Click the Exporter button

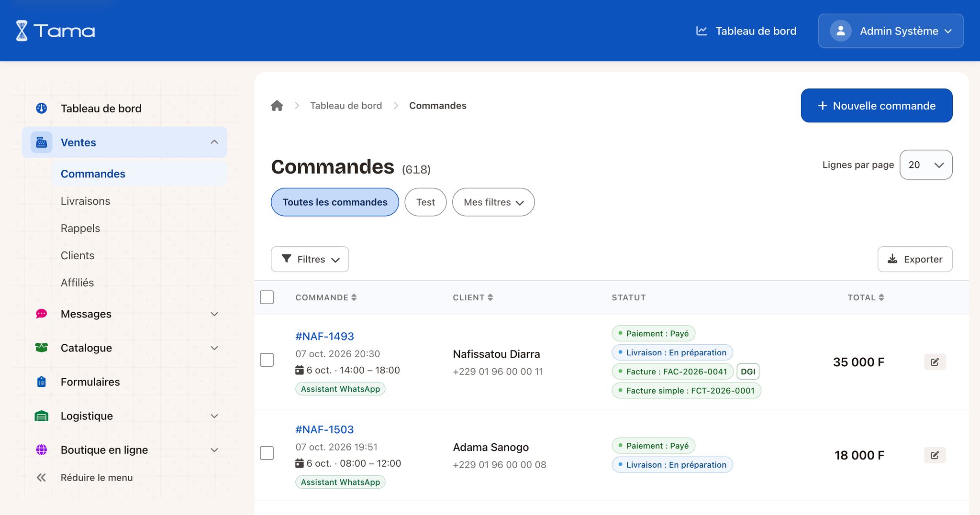coord(915,259)
